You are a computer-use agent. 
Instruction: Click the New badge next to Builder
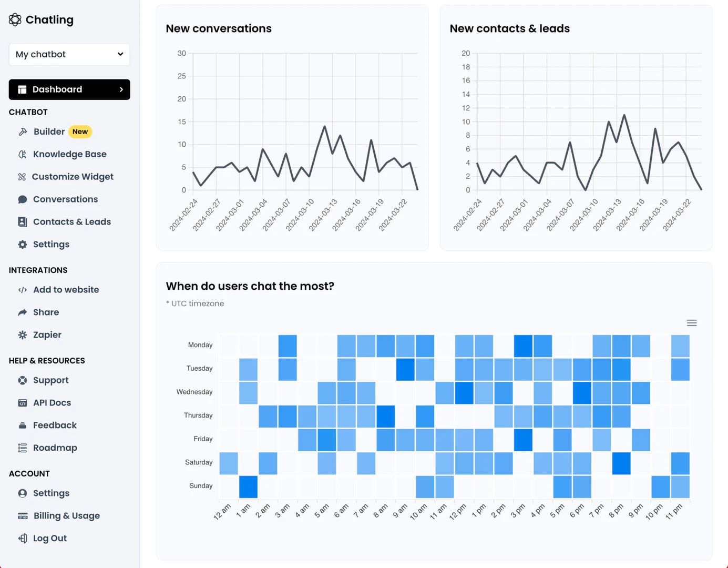point(80,131)
